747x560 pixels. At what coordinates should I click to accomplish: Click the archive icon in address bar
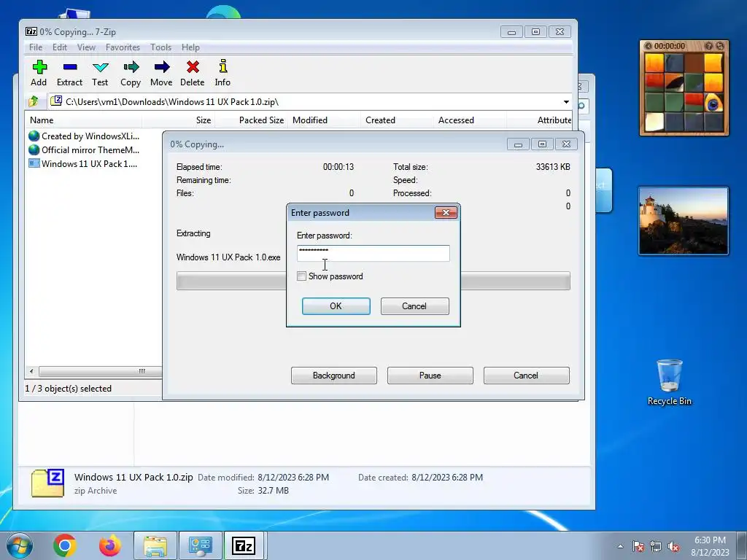56,101
